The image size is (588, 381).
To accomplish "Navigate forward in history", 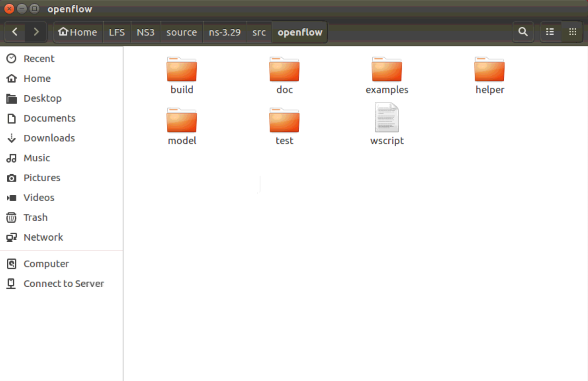I will tap(36, 32).
